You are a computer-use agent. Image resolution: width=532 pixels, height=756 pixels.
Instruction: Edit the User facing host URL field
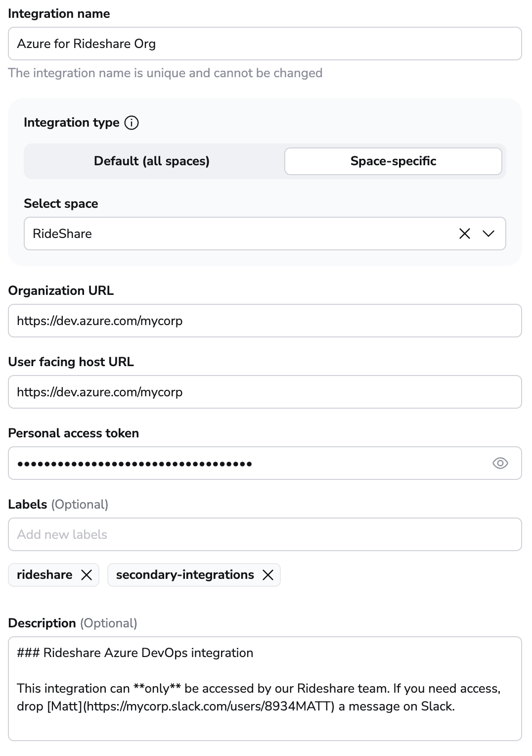tap(265, 392)
